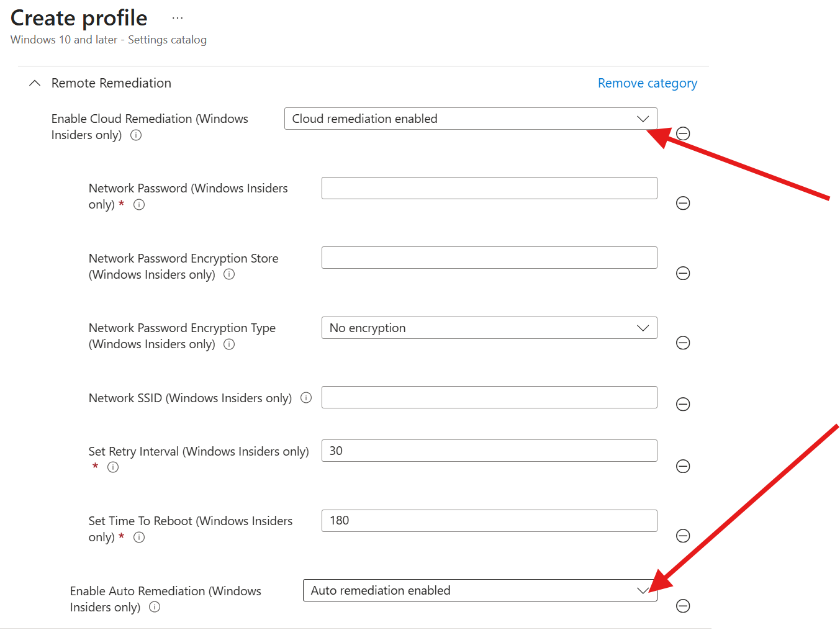Click the Settings catalog breadcrumb text

[x=167, y=39]
